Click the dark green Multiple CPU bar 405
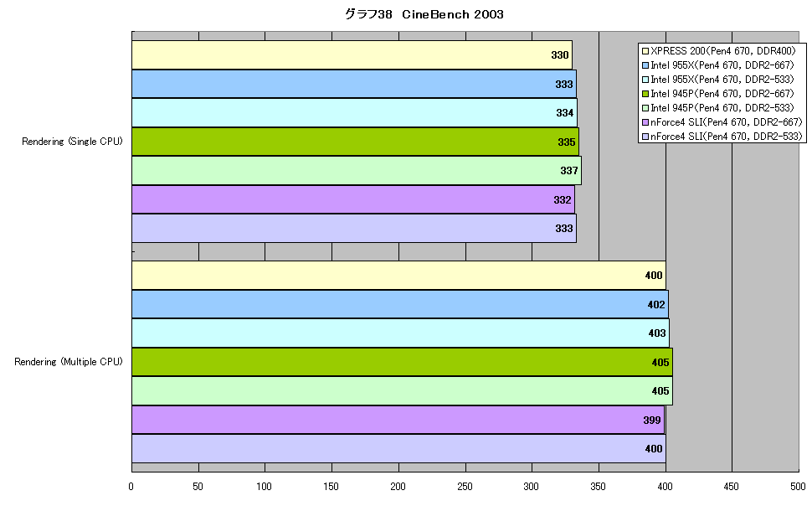 coord(402,362)
